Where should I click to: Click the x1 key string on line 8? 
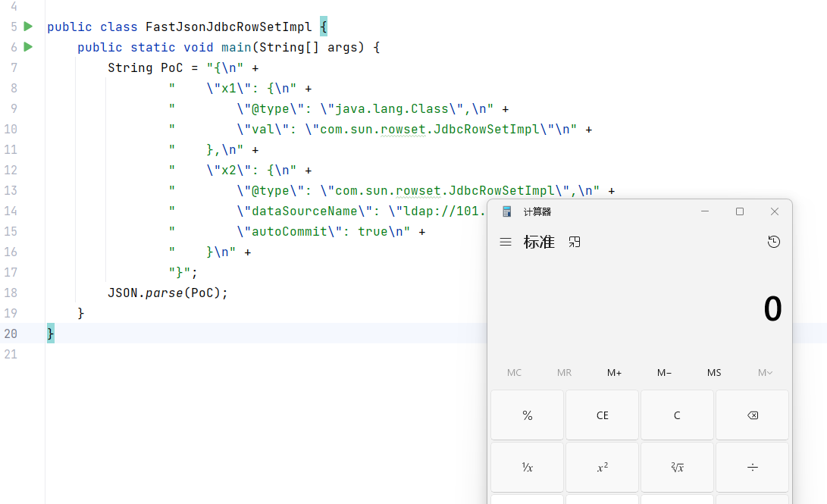coord(228,89)
